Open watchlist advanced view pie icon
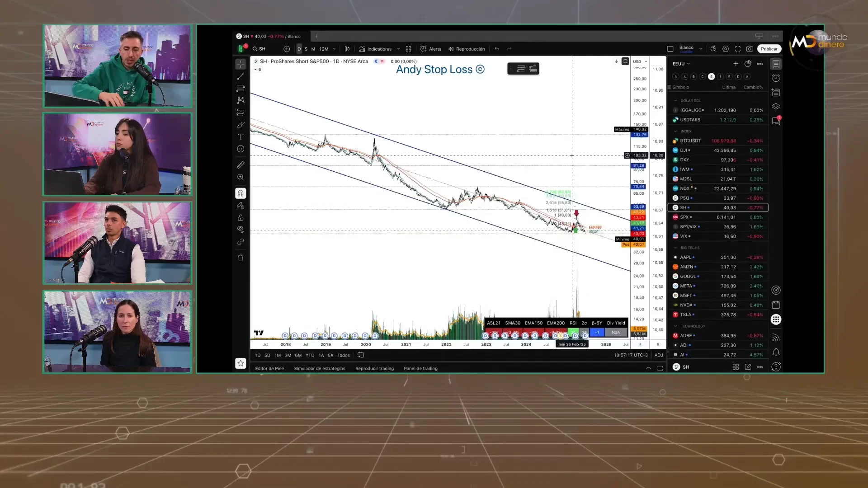Viewport: 868px width, 488px height. click(748, 64)
